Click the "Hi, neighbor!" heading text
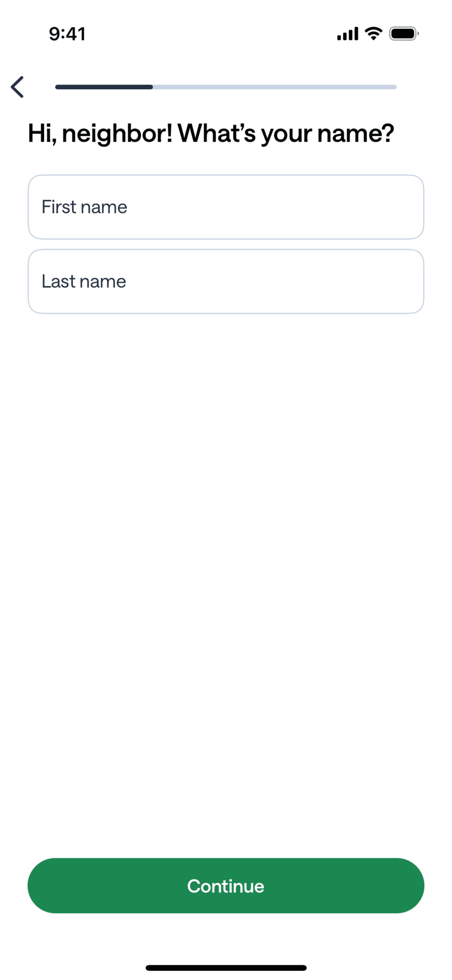Screen dimensions: 452x980 (100, 133)
